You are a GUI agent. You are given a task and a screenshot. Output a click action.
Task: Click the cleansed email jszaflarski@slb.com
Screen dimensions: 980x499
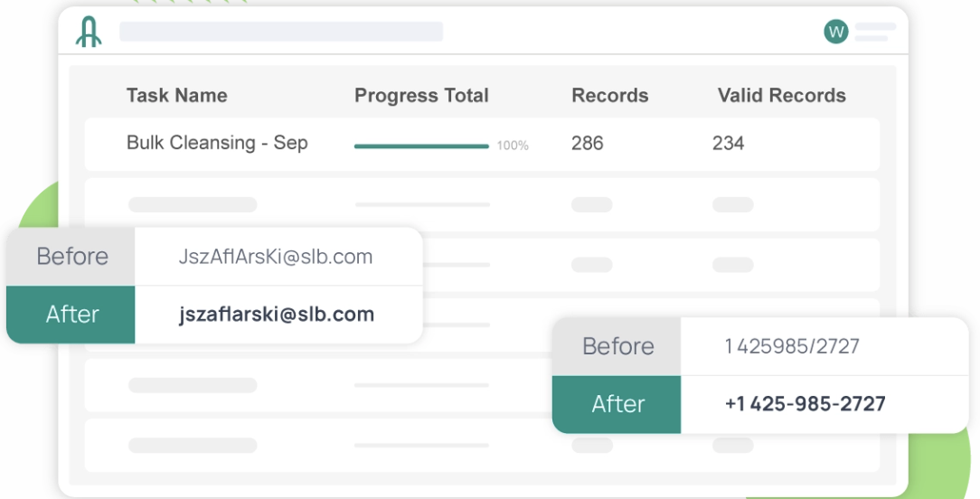[x=276, y=315]
